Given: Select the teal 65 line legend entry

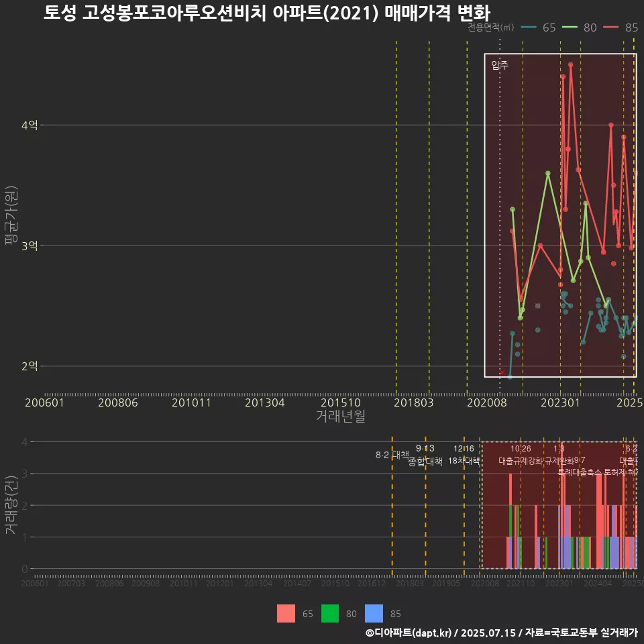Looking at the screenshot, I should coord(538,28).
